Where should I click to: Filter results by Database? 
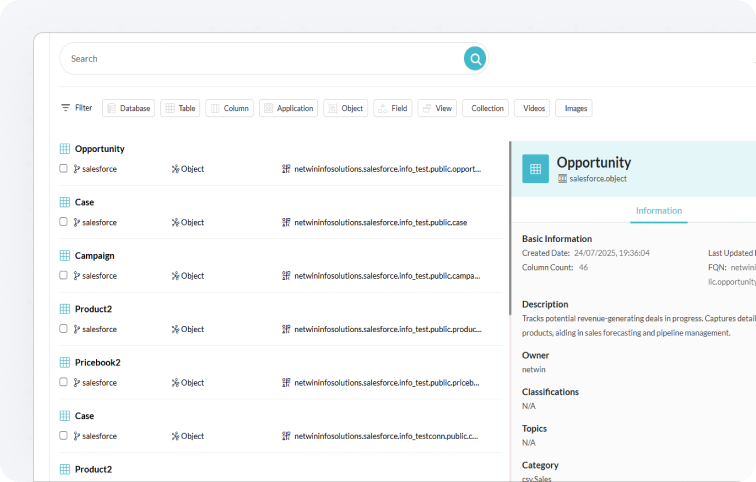(x=128, y=108)
